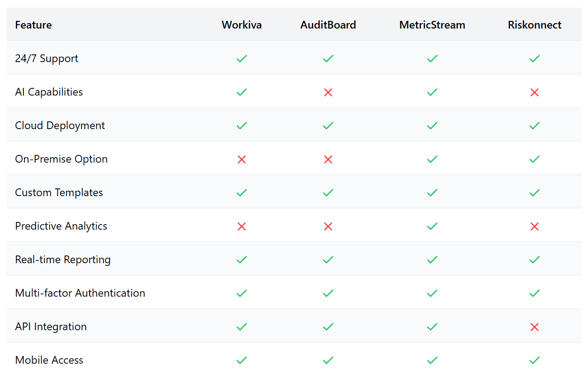588x385 pixels.
Task: Click the Mobile Access feature row
Action: click(49, 360)
